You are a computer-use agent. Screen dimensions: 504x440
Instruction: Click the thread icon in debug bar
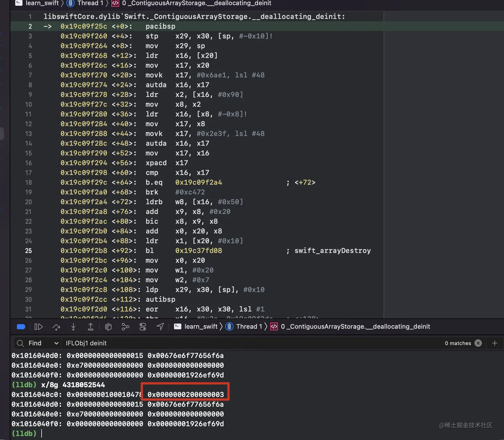point(229,327)
